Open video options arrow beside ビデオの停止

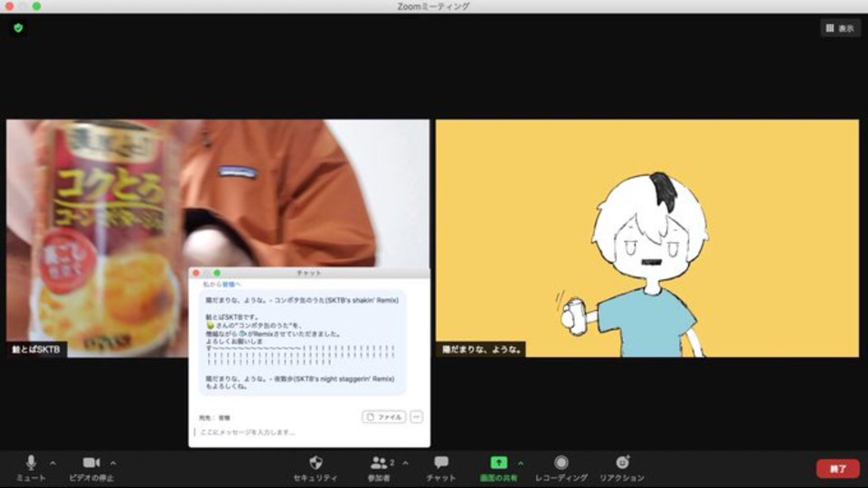[x=113, y=463]
